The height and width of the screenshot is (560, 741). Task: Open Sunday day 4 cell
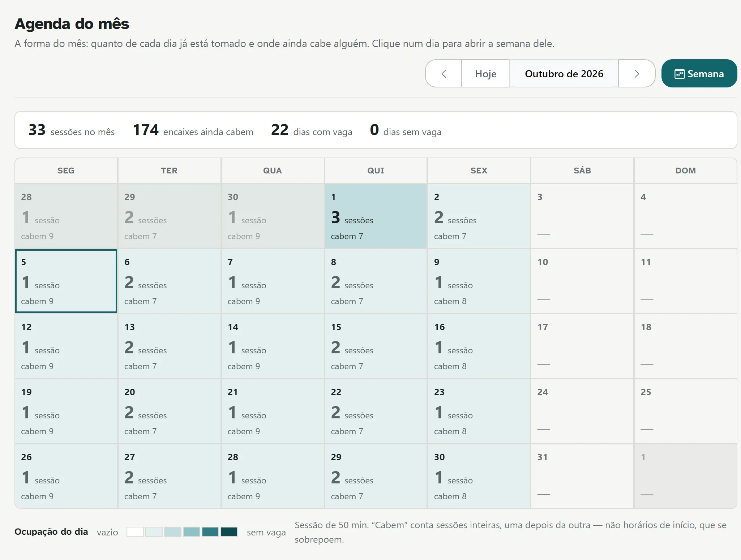coord(686,216)
